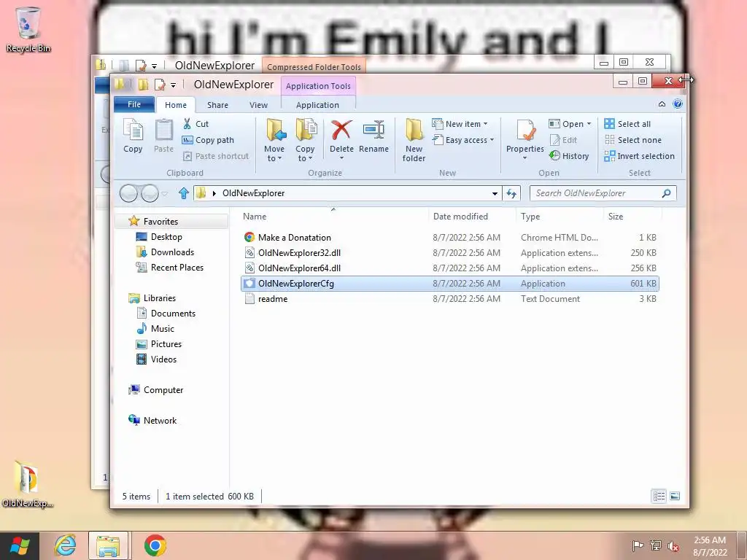Open the File menu tab

134,104
